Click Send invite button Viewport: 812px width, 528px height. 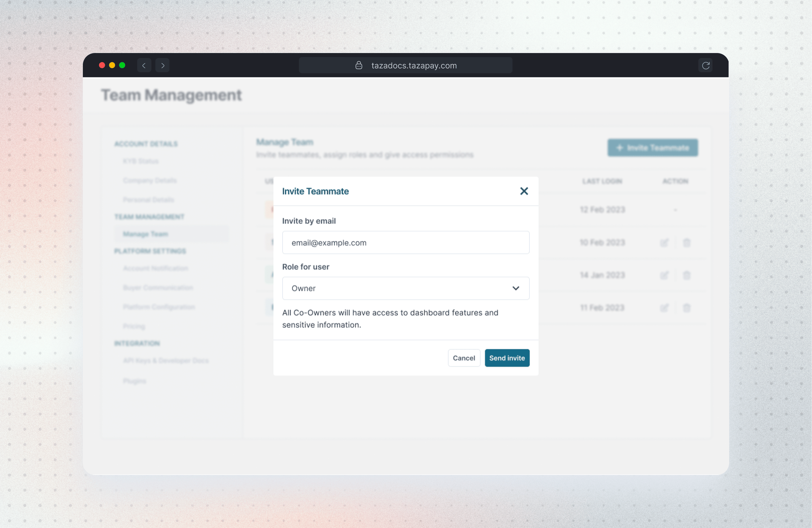pos(507,358)
